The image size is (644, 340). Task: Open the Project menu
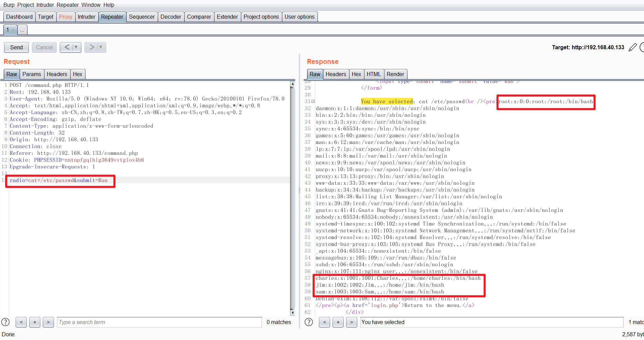26,5
